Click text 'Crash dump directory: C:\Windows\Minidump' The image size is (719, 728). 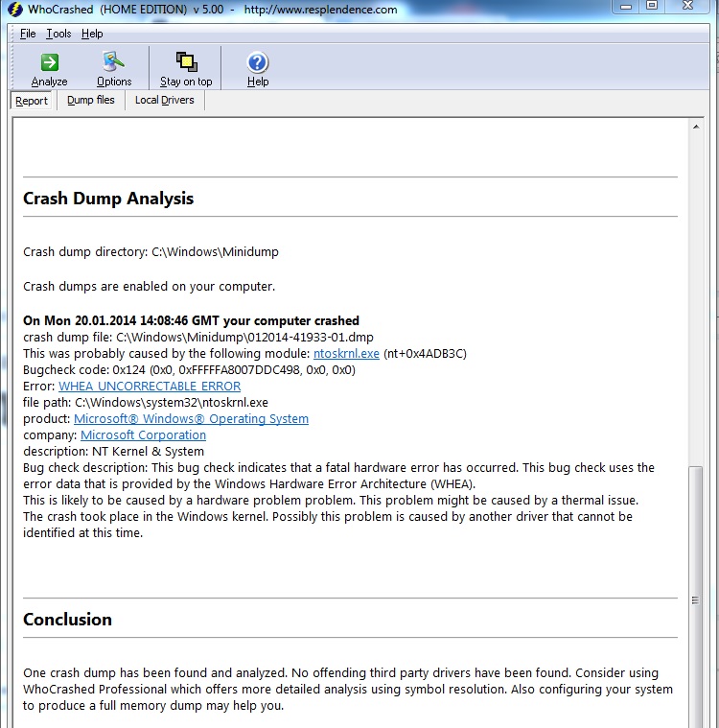click(151, 251)
